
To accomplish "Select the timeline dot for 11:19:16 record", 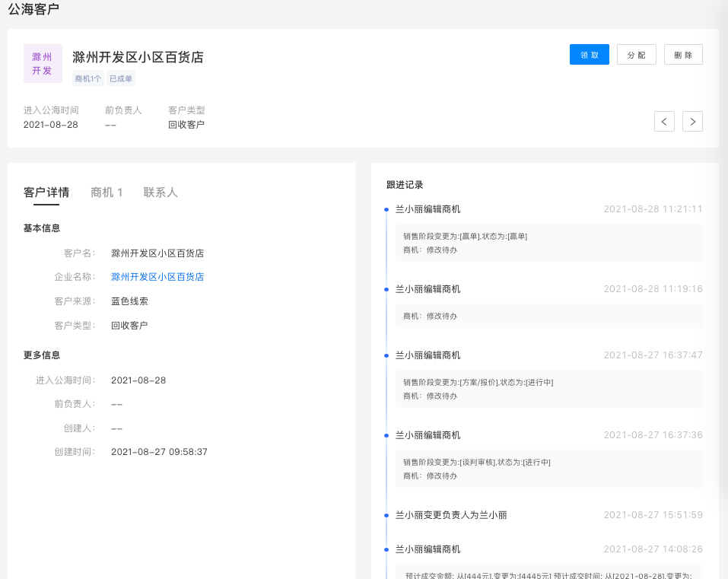I will (x=386, y=289).
